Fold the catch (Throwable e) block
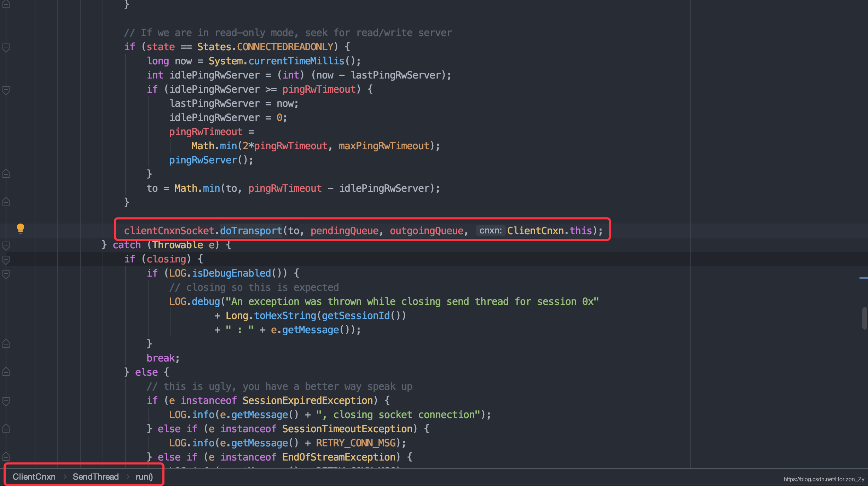The image size is (868, 486). (6, 245)
